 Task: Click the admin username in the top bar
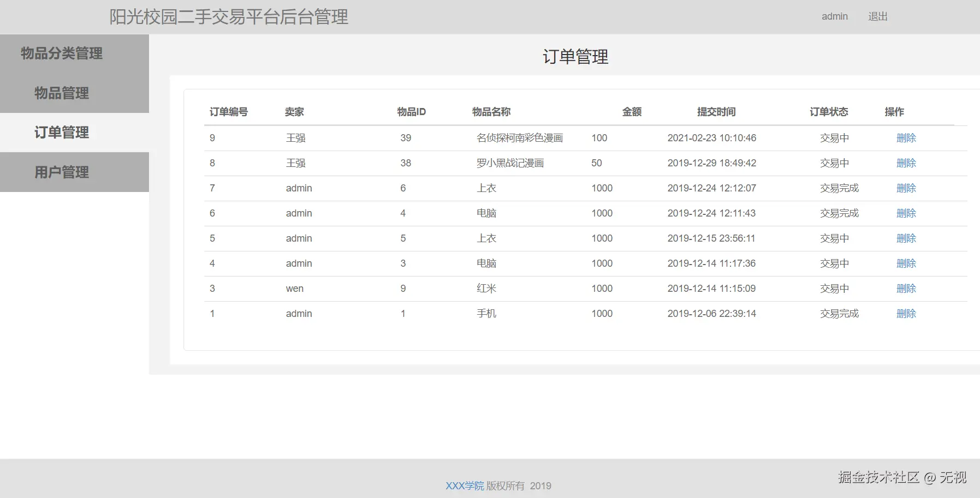click(x=835, y=16)
